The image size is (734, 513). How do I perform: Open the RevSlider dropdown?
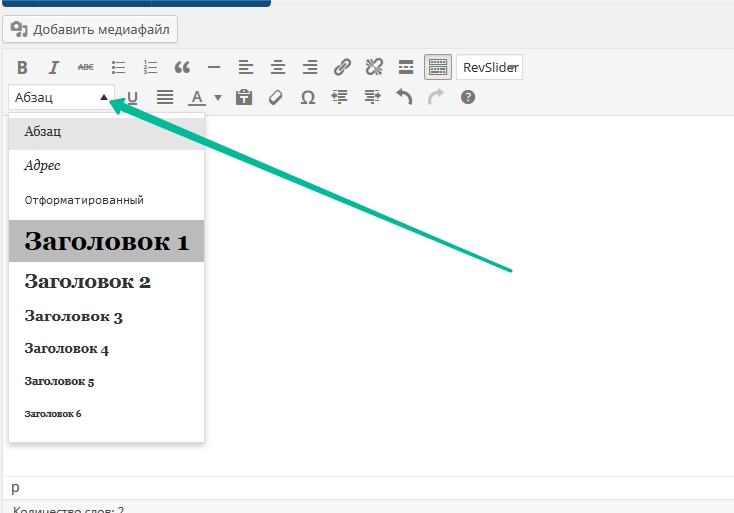(489, 68)
